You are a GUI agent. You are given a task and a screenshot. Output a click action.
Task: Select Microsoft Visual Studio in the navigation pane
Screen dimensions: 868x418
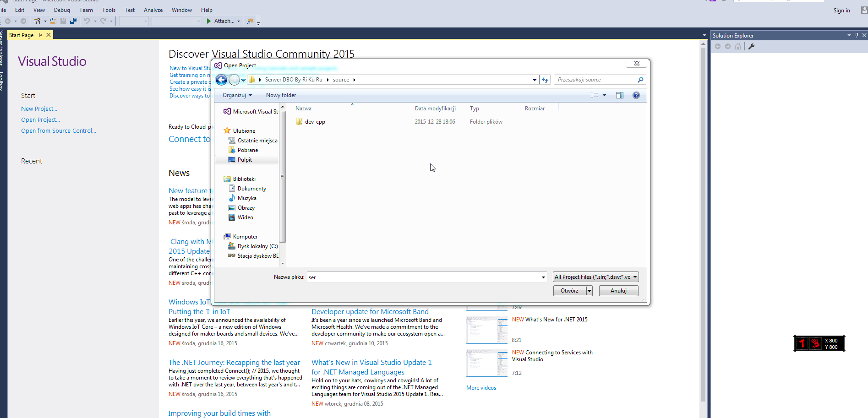pos(251,112)
